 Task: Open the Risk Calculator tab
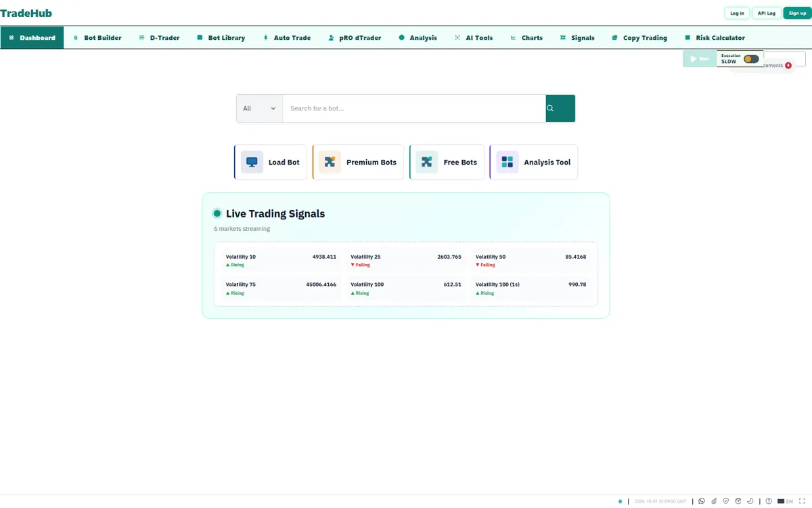(715, 38)
